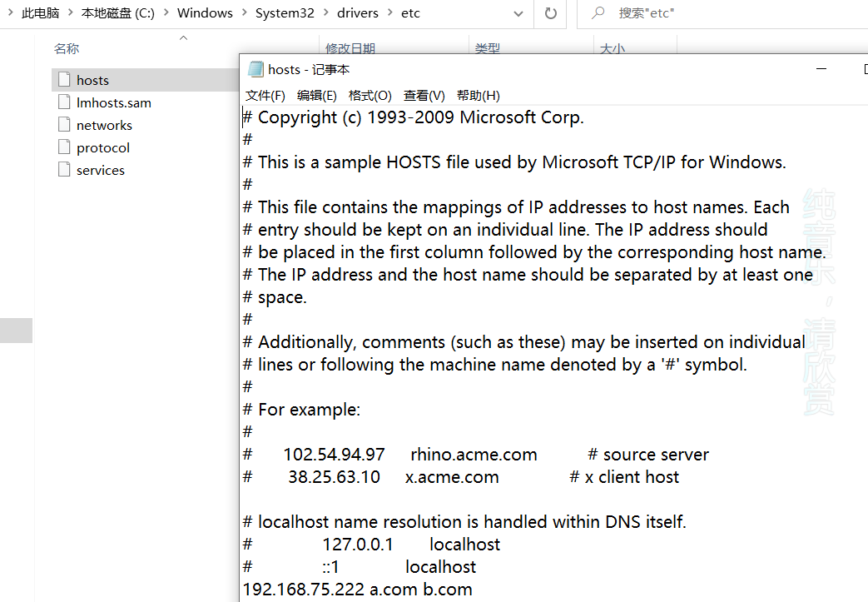
Task: Click the 'localhost name resolution' comment line
Action: tap(464, 522)
